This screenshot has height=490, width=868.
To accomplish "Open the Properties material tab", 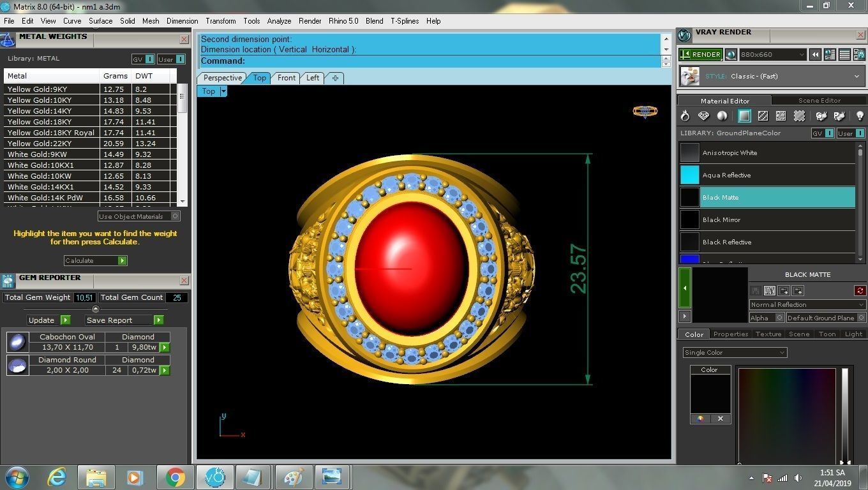I will point(731,334).
